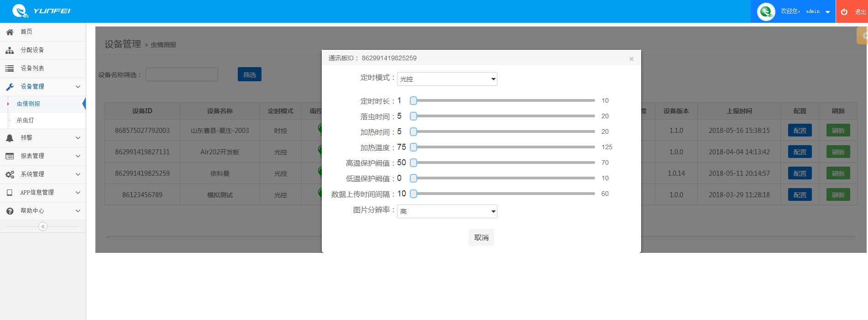Expand the 报表管理 menu section
Image resolution: width=868 pixels, height=320 pixels.
pos(43,156)
